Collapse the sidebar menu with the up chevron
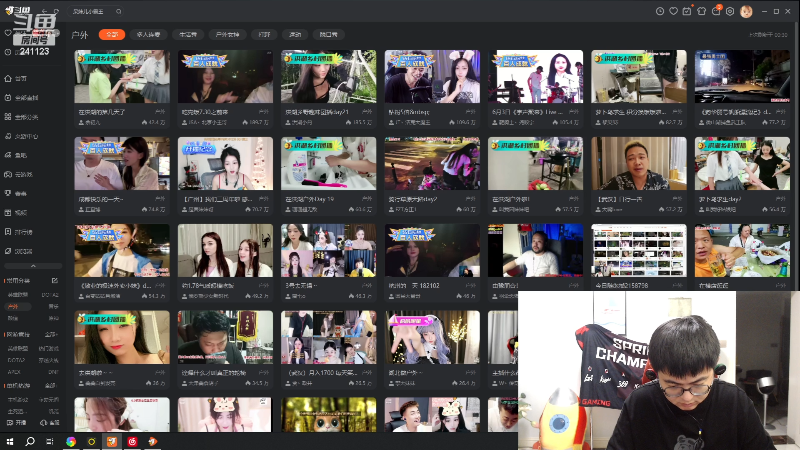Image resolution: width=800 pixels, height=450 pixels. (33, 266)
